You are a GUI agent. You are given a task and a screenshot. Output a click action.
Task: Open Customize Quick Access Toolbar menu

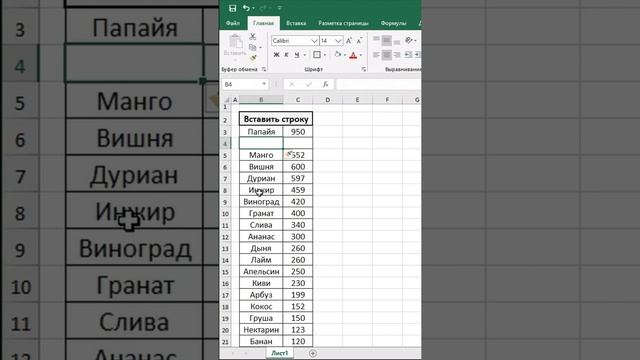[280, 8]
